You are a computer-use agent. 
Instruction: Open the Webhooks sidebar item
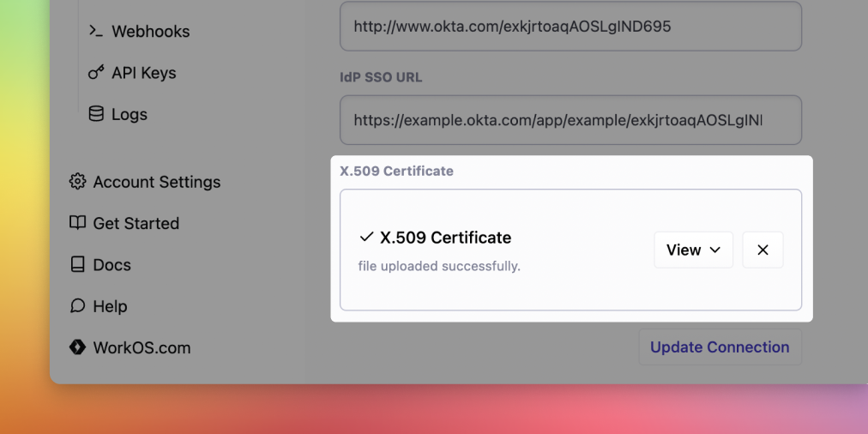point(150,32)
